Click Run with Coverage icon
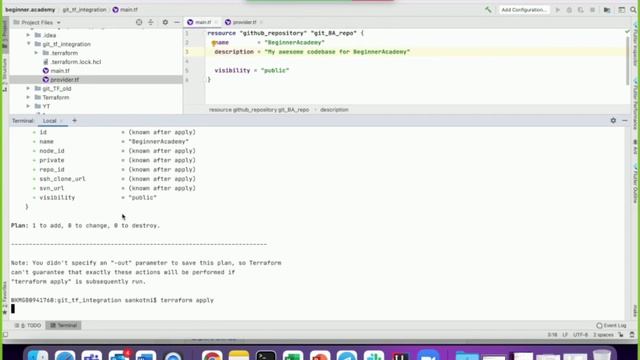Screen dimensions: 640x360 coord(580,10)
